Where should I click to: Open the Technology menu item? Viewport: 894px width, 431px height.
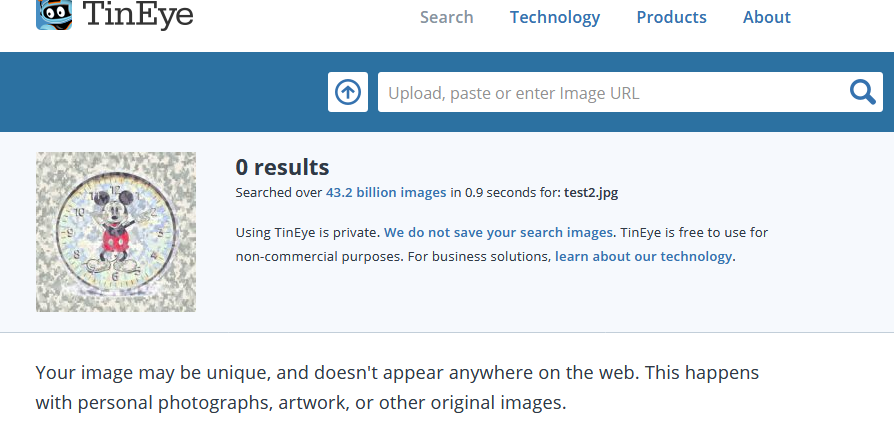555,17
